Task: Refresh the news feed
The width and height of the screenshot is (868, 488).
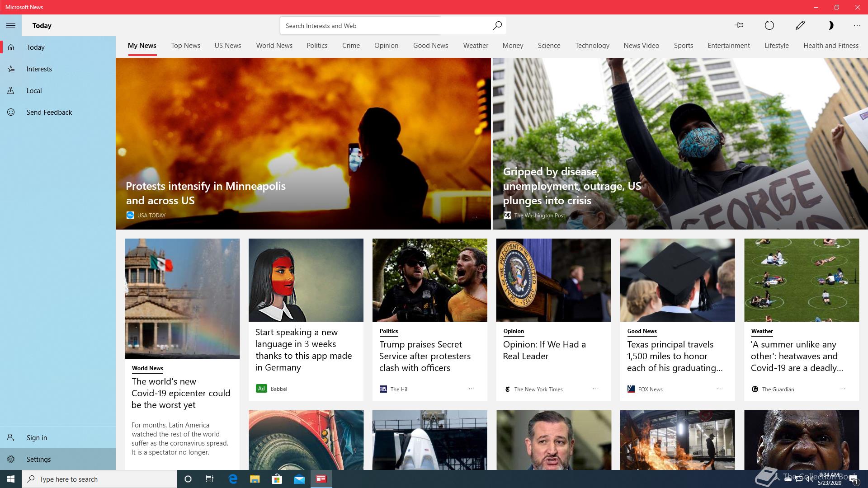Action: point(769,25)
